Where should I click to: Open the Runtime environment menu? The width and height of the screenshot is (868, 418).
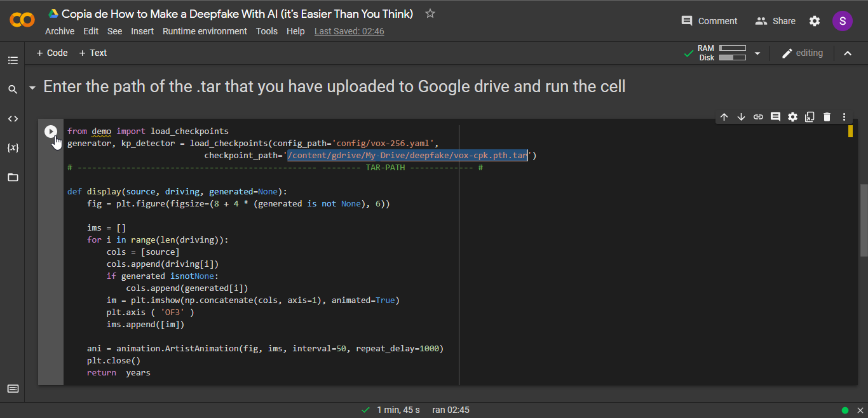point(205,30)
